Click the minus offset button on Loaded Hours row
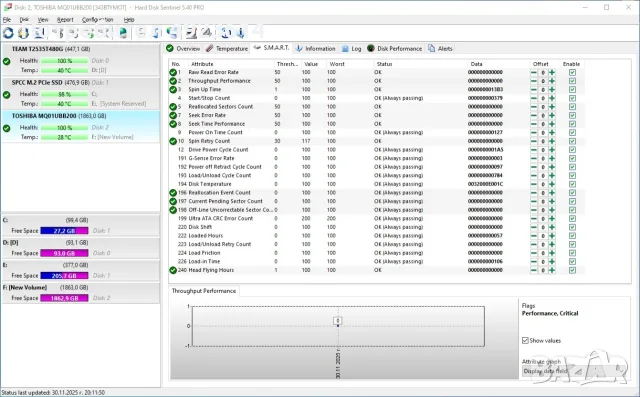Image resolution: width=640 pixels, height=397 pixels. pos(534,236)
